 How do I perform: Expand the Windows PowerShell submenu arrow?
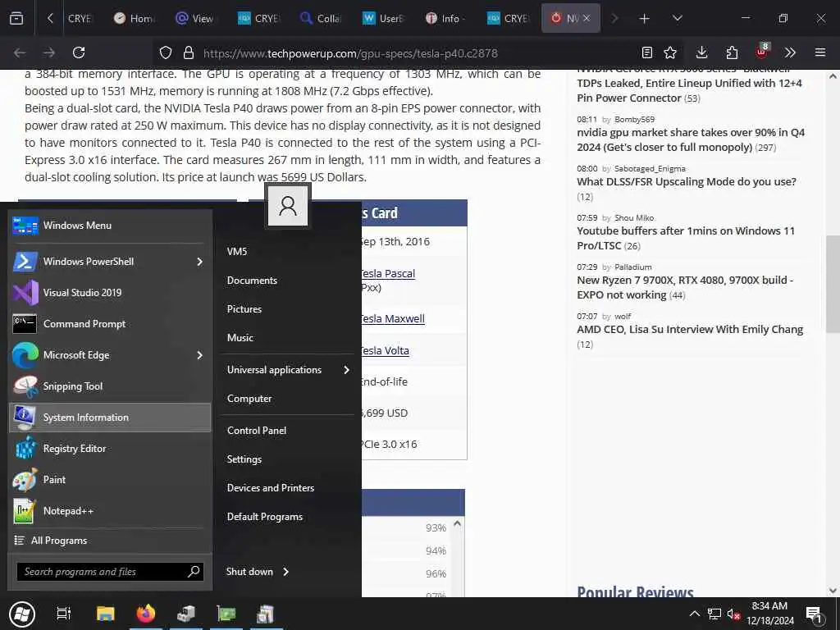200,262
